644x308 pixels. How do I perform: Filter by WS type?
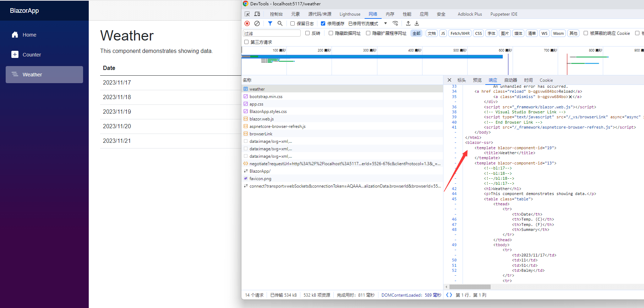544,33
